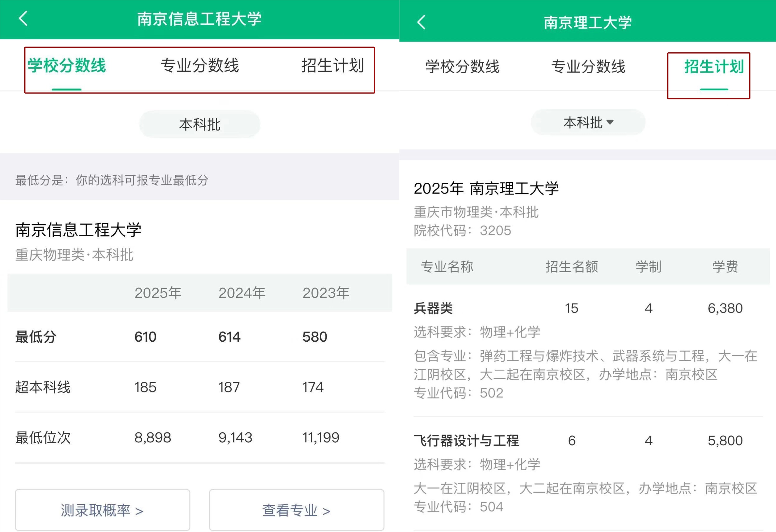Tap the 2025年 column header
This screenshot has width=776, height=532.
pos(158,293)
